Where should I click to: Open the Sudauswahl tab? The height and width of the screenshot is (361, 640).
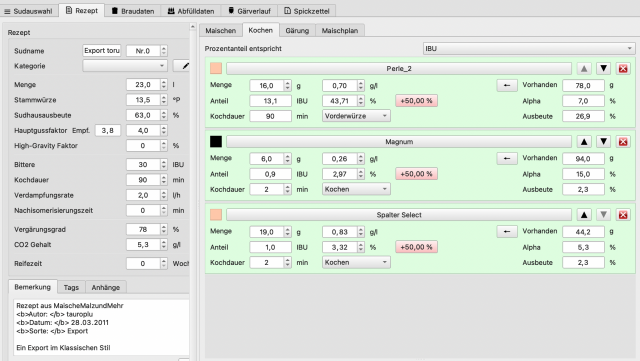[x=28, y=11]
